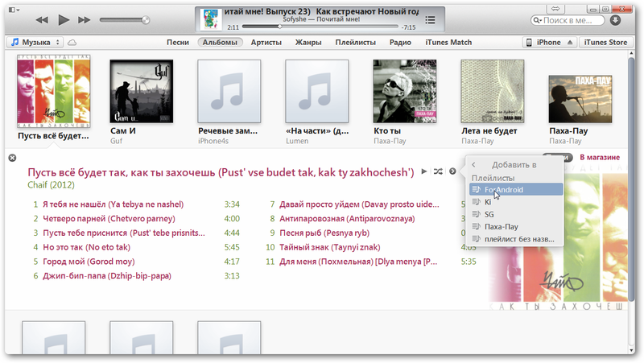Switch to the Плейлисты tab

[x=355, y=43]
